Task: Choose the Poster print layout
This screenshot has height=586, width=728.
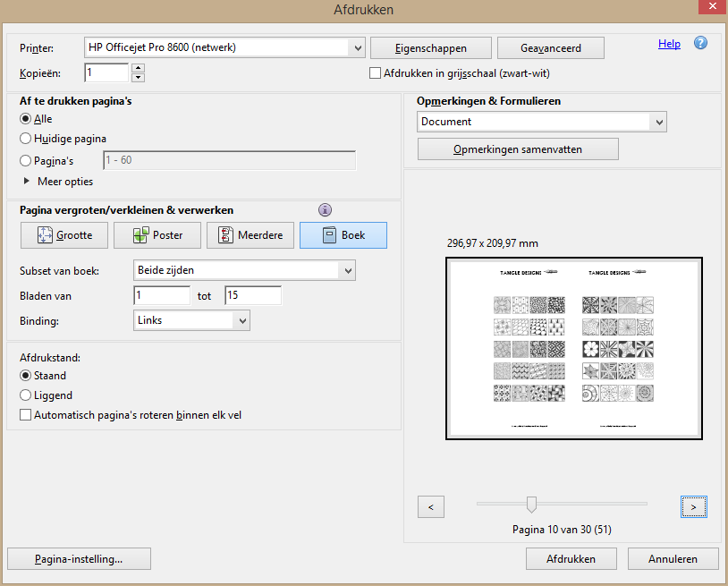Action: [157, 235]
